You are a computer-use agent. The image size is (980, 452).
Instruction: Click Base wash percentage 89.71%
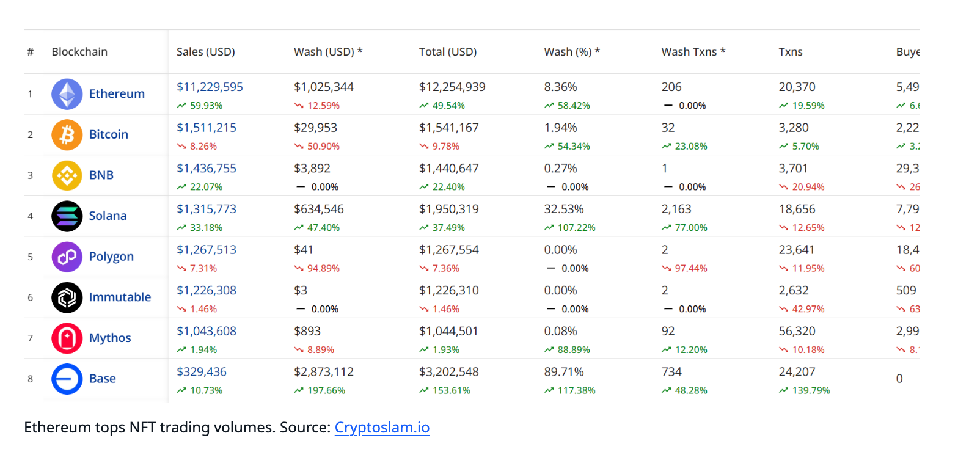click(564, 372)
